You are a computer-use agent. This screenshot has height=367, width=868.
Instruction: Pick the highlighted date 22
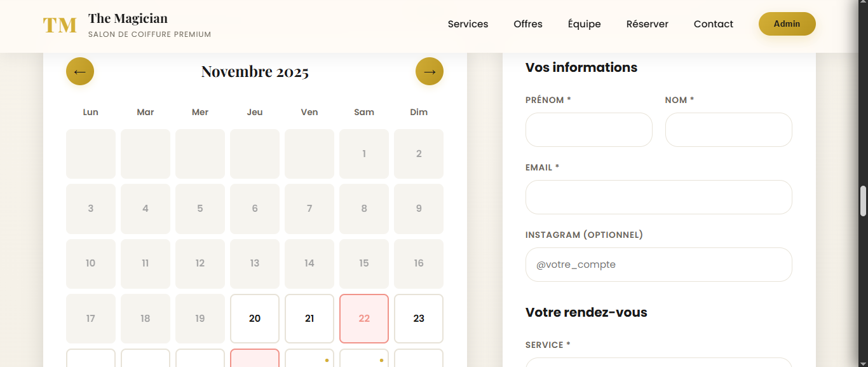(363, 319)
